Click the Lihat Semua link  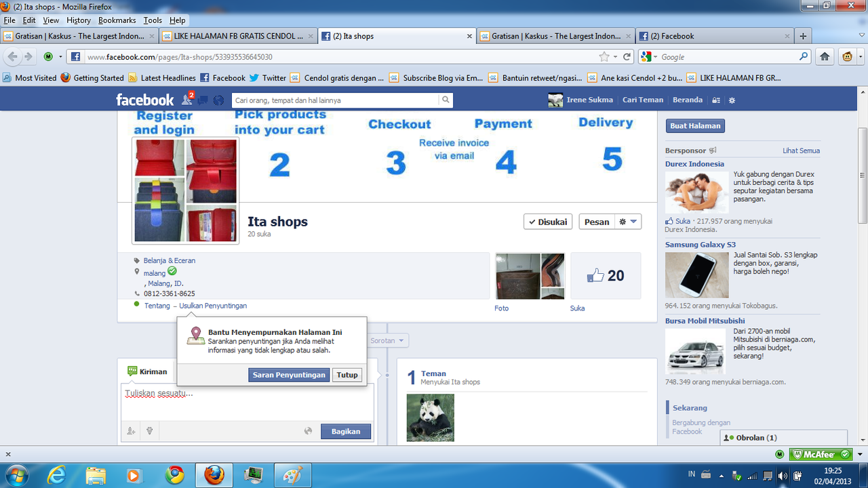(801, 150)
